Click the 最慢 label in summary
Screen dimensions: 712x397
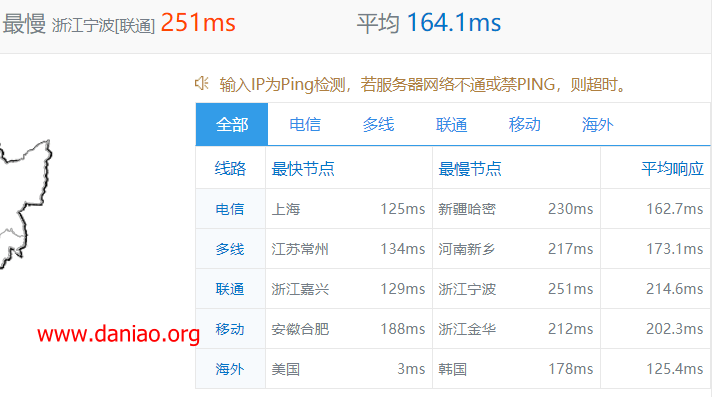[24, 24]
